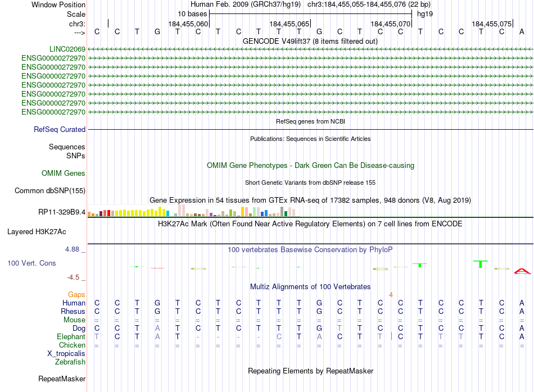
Task: Click the 'Sequences' track label
Action: pyautogui.click(x=67, y=147)
